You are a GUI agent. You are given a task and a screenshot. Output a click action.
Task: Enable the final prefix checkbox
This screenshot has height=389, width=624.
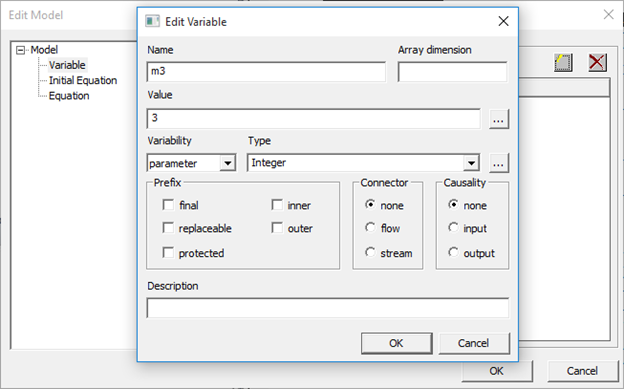(x=168, y=205)
